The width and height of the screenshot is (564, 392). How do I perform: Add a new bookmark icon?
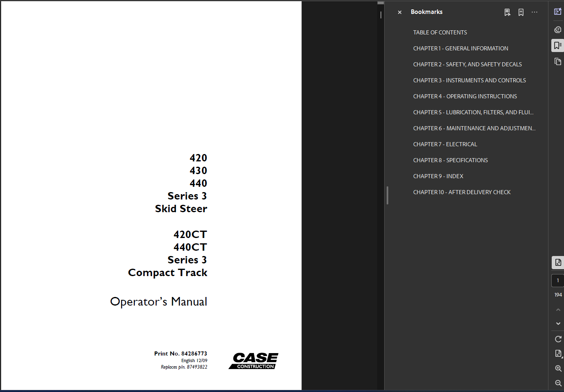click(x=521, y=12)
